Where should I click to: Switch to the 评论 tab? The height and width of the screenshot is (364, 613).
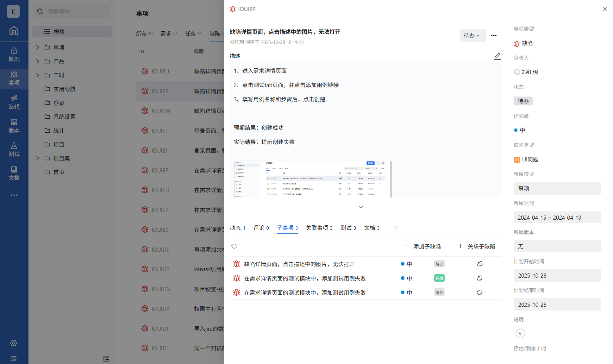[x=261, y=228]
